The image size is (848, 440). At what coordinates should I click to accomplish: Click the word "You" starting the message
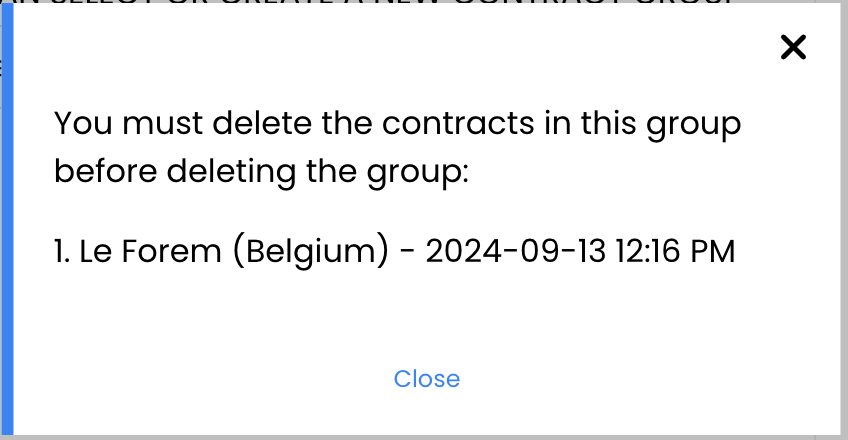pyautogui.click(x=83, y=123)
